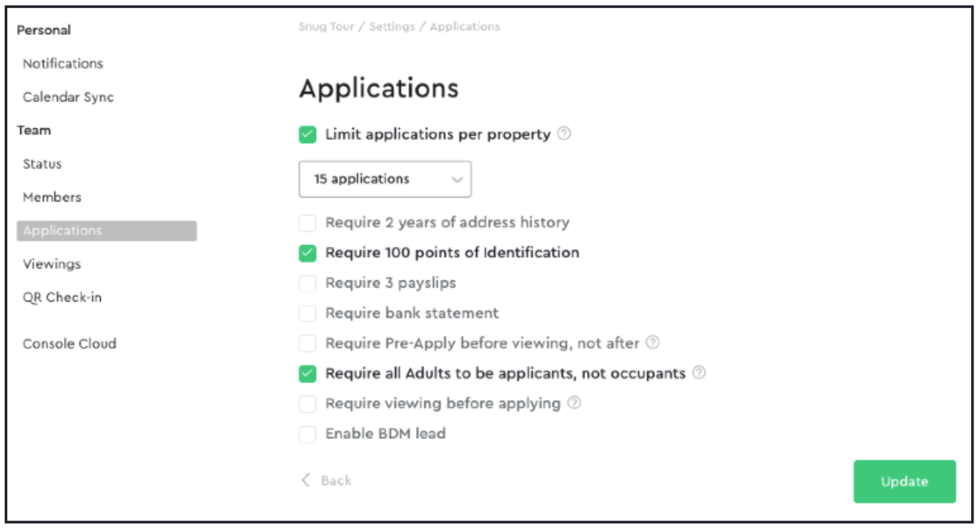Open Console Cloud in the sidebar

[69, 344]
